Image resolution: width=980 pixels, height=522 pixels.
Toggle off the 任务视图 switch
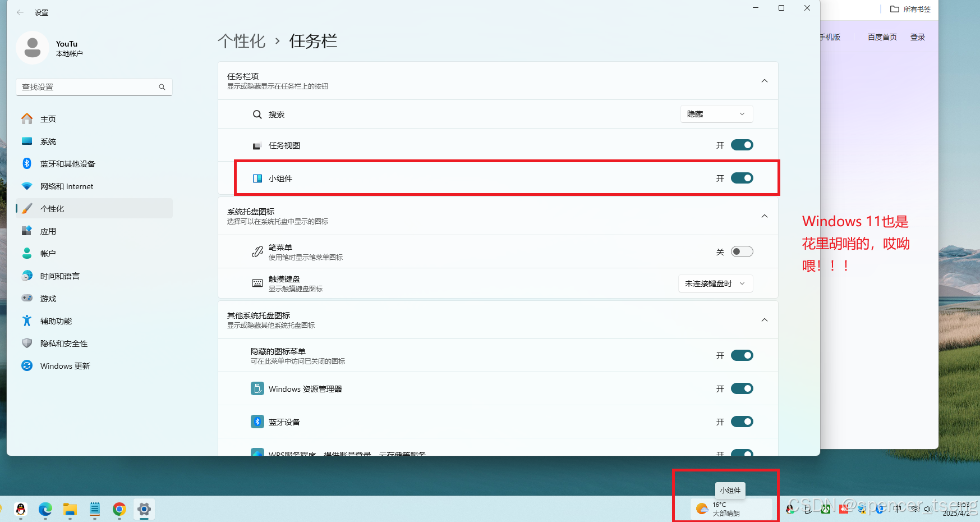742,145
